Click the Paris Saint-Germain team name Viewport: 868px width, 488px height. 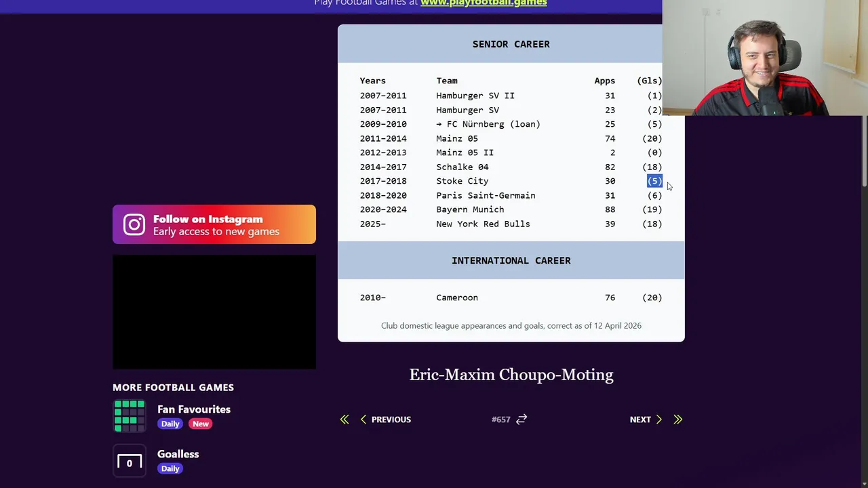pos(486,195)
